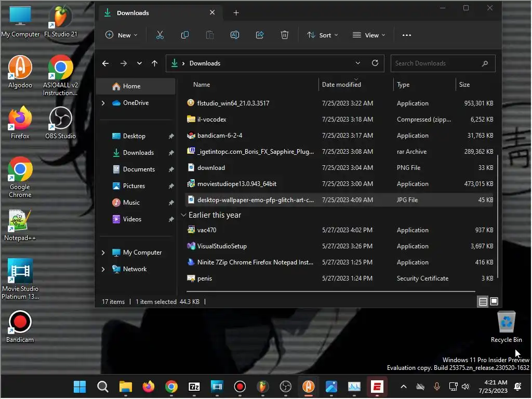532x399 pixels.
Task: Show hidden system tray icons
Action: pyautogui.click(x=403, y=387)
